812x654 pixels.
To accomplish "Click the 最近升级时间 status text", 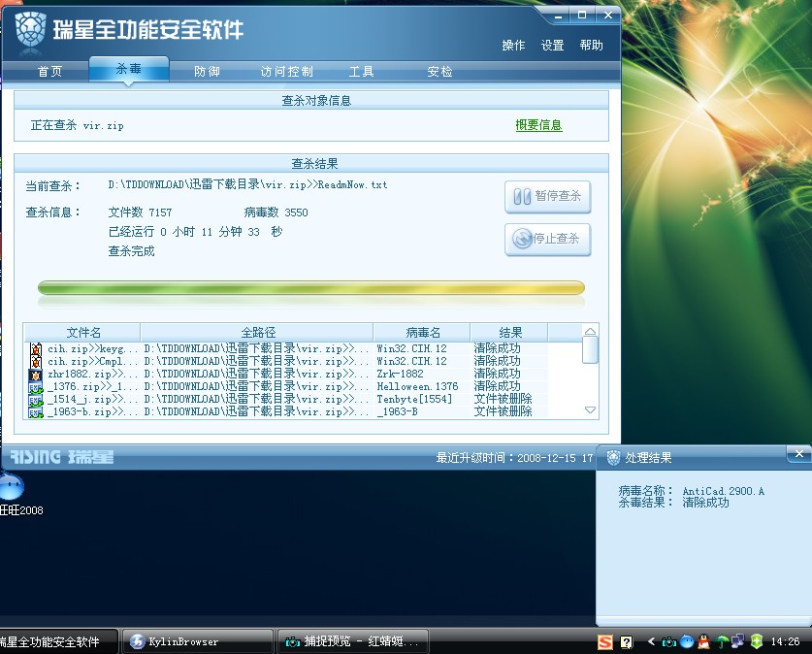I will click(x=514, y=458).
